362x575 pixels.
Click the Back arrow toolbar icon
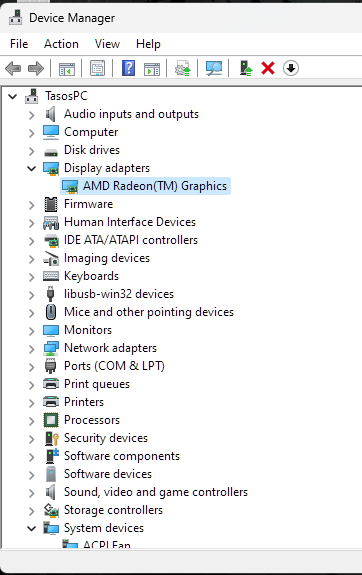point(13,68)
